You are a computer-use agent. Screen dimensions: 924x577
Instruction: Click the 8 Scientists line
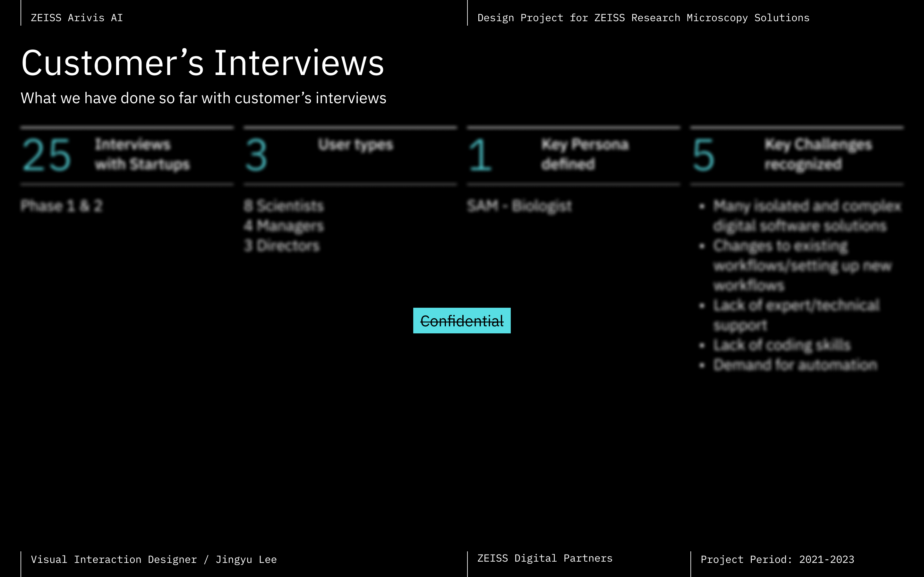284,206
